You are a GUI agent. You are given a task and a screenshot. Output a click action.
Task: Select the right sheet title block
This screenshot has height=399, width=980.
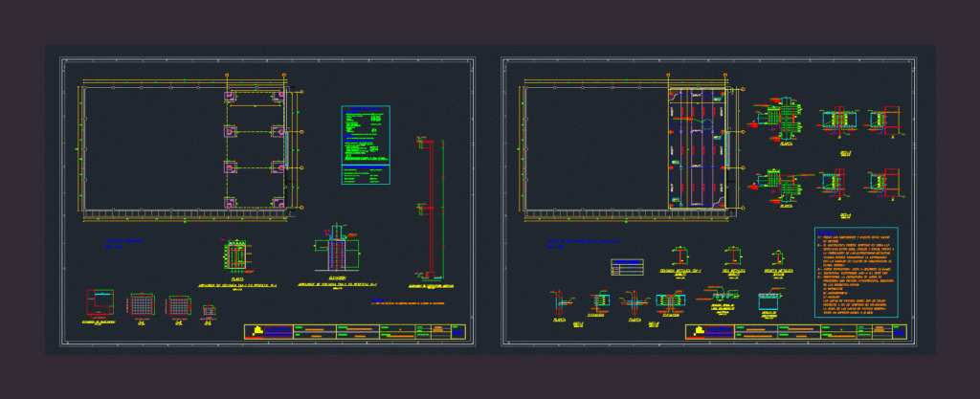pos(796,332)
